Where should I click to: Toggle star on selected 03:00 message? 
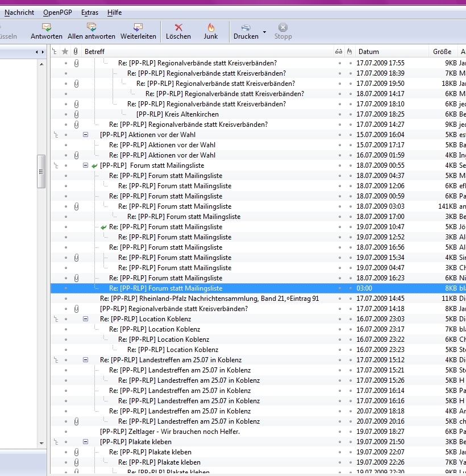[65, 288]
